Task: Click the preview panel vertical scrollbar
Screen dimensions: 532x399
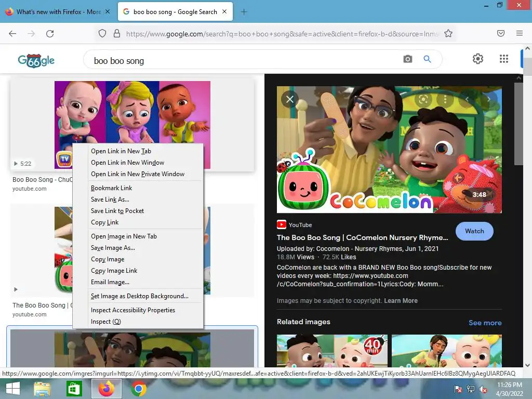Action: (x=518, y=124)
